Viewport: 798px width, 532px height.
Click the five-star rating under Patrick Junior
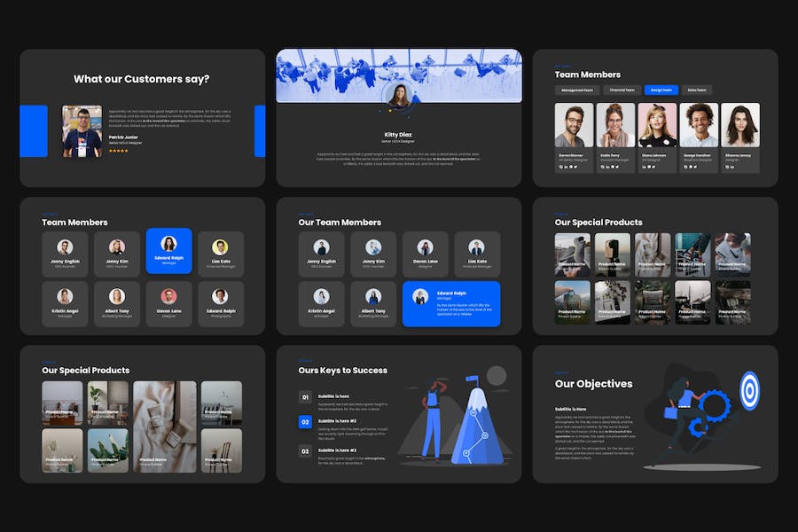click(118, 151)
